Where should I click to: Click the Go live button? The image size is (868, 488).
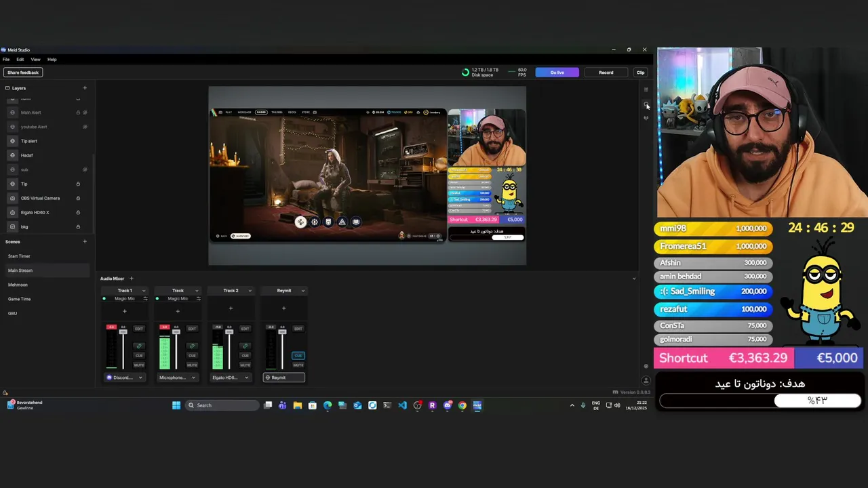click(557, 73)
